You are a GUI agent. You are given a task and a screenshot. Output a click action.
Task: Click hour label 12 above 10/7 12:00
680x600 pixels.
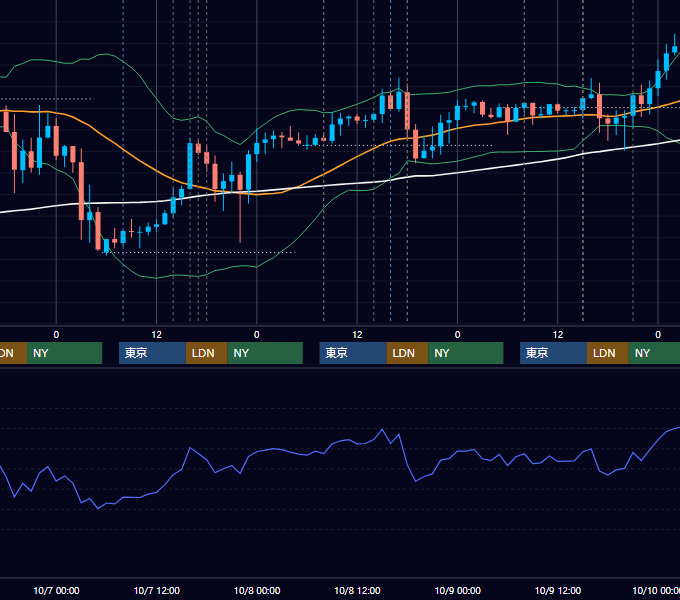[x=157, y=335]
